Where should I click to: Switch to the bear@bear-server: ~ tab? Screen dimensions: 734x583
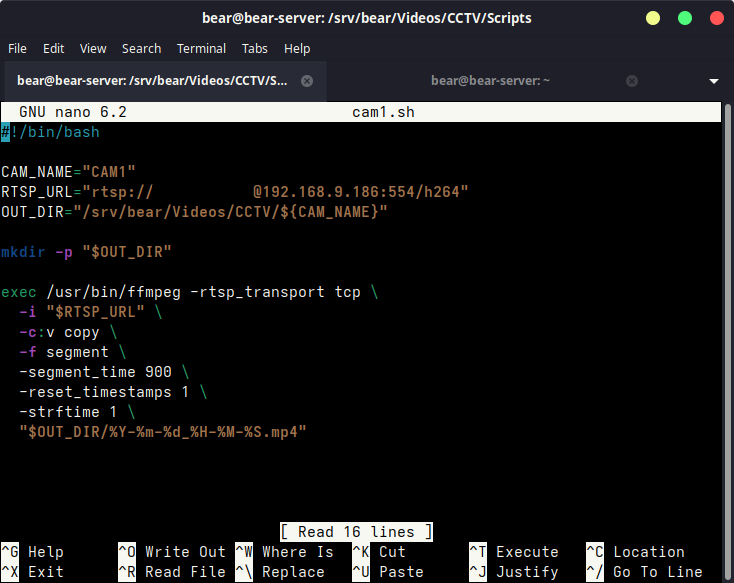click(490, 81)
